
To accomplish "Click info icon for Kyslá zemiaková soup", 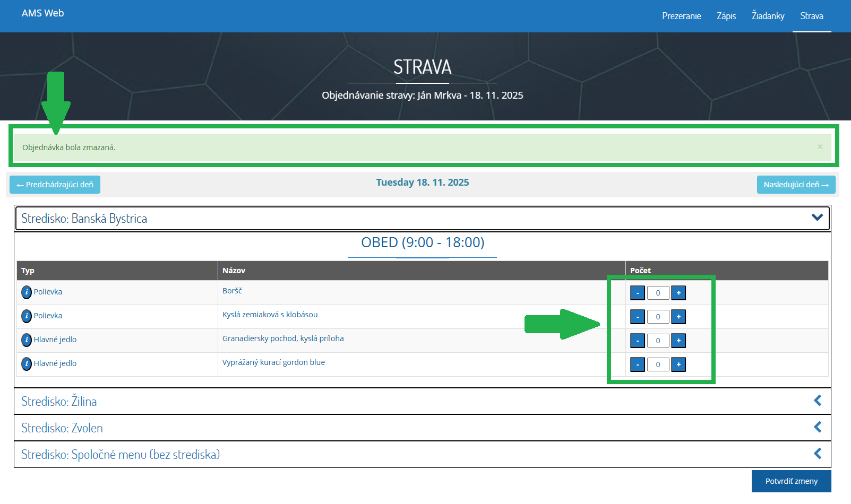I will (x=27, y=316).
